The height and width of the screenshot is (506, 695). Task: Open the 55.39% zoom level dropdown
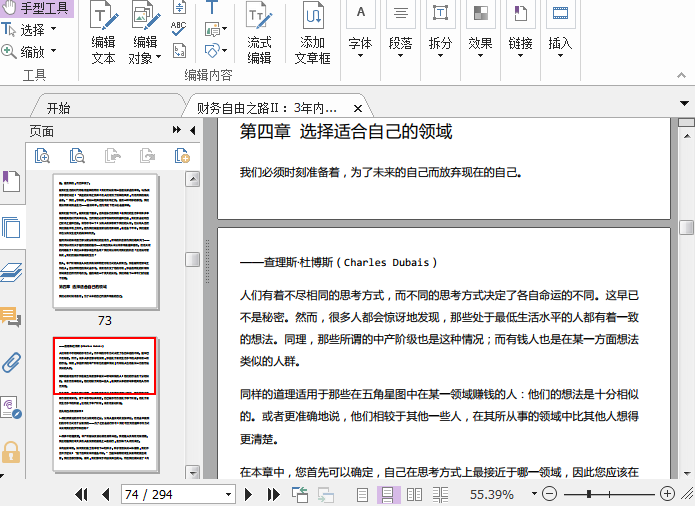[534, 494]
